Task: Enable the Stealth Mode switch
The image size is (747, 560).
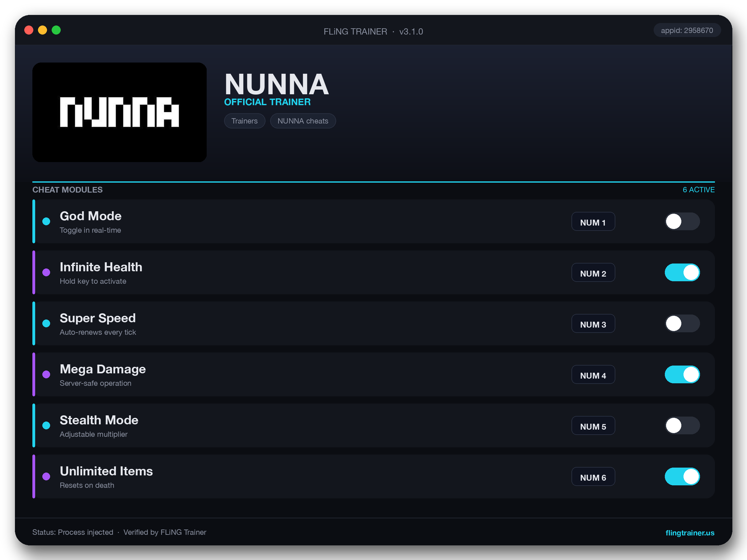Action: coord(682,425)
